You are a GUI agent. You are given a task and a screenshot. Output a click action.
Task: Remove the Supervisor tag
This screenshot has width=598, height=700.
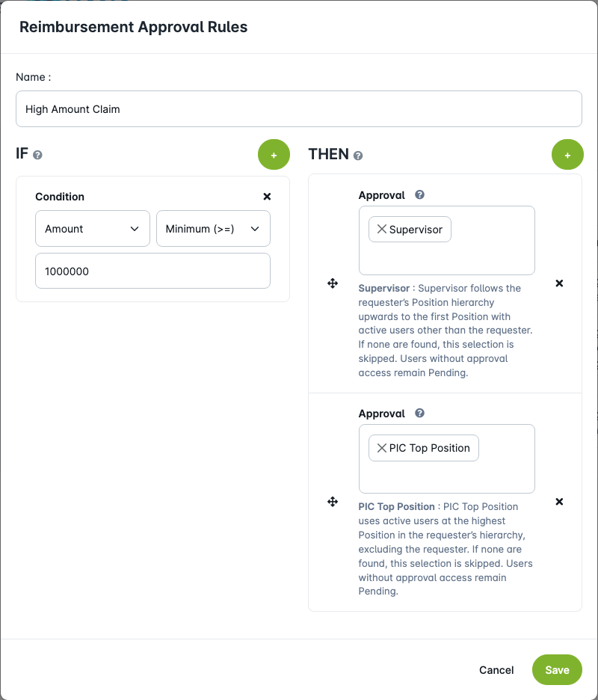coord(381,229)
